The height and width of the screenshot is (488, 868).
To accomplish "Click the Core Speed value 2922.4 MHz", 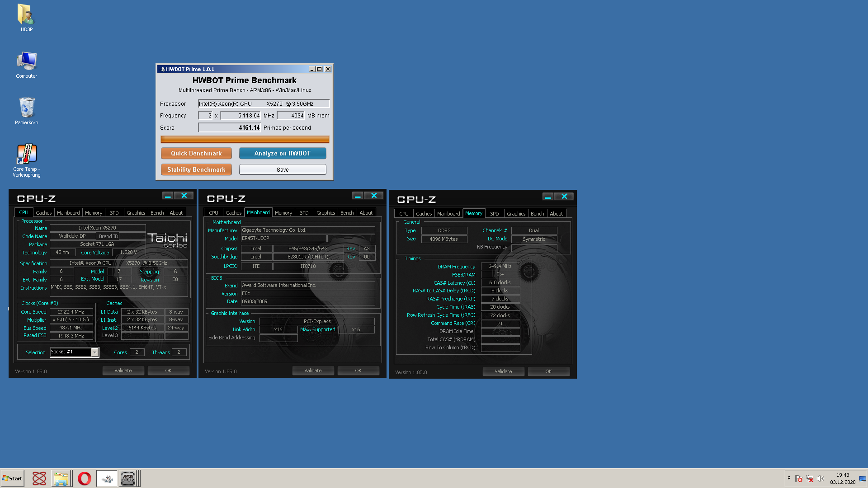I will click(x=71, y=312).
